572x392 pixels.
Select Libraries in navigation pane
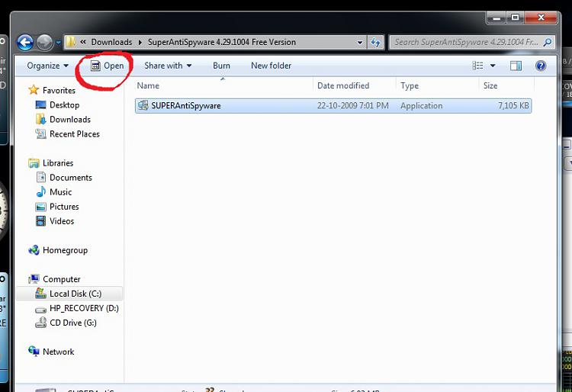(58, 163)
